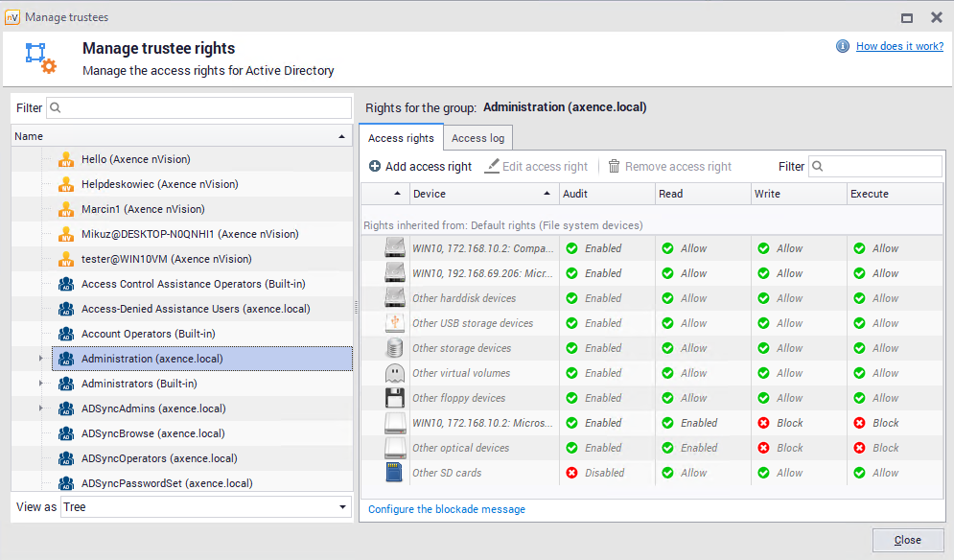Open the View as Tree dropdown
The width and height of the screenshot is (954, 560).
click(343, 507)
